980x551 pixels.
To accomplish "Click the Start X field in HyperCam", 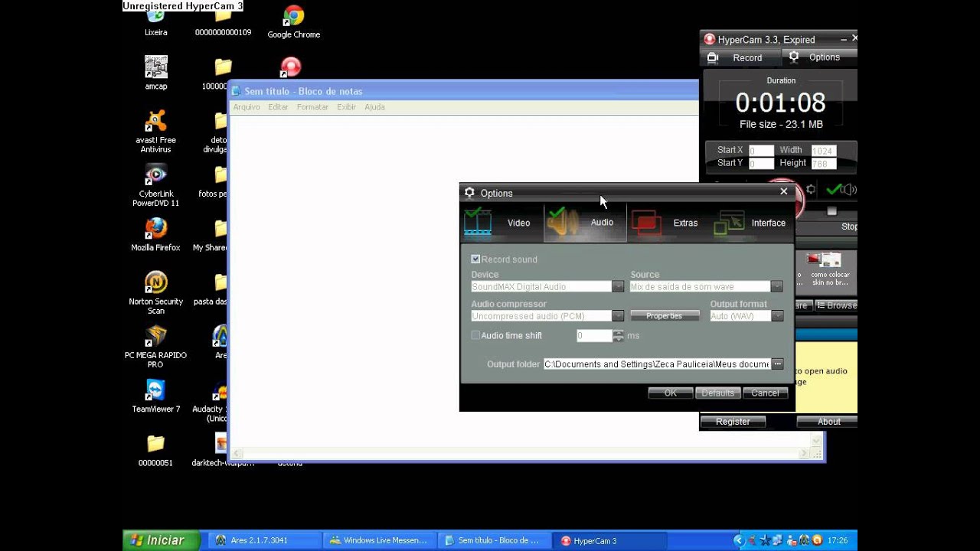I will [761, 151].
